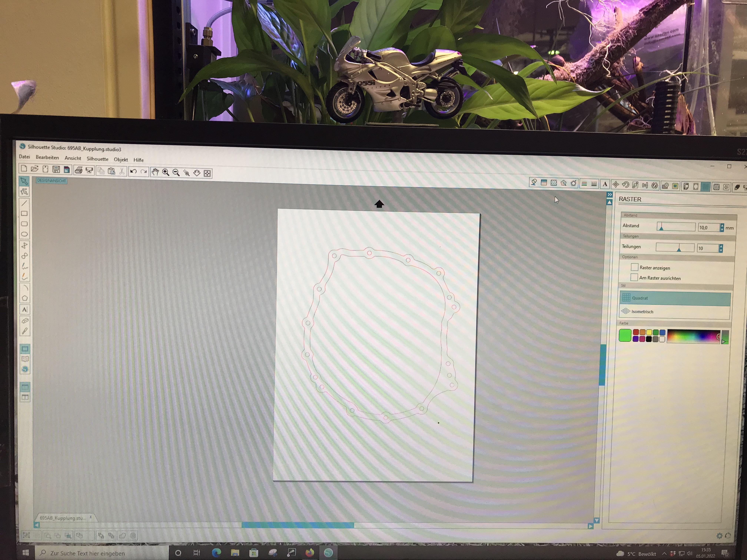The height and width of the screenshot is (560, 747).
Task: Increase Abstand value with stepper arrow
Action: [x=722, y=226]
